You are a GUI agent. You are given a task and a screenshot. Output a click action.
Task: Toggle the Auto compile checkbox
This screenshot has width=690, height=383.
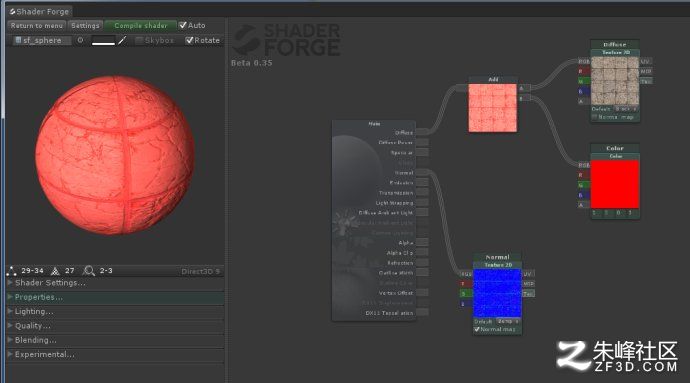183,26
